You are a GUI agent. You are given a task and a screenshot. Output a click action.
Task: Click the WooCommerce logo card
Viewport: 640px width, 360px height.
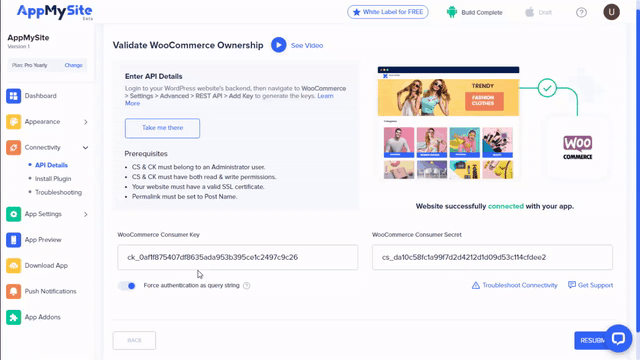[577, 148]
